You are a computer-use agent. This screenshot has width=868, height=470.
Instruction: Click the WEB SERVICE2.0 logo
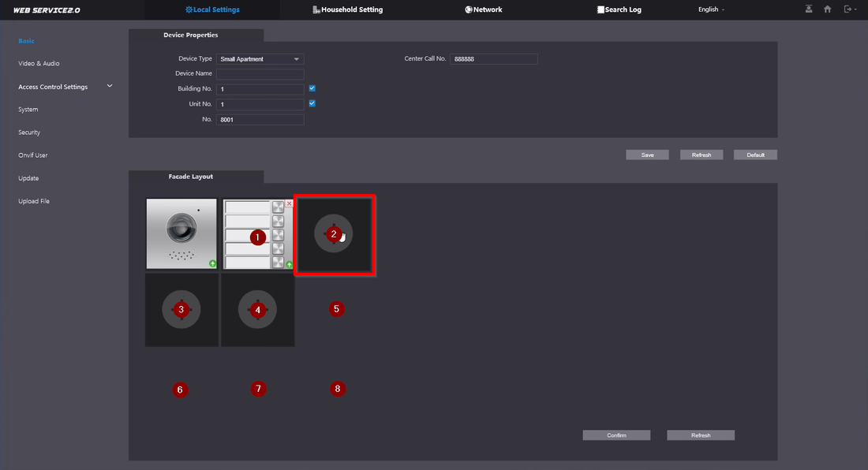[x=47, y=10]
